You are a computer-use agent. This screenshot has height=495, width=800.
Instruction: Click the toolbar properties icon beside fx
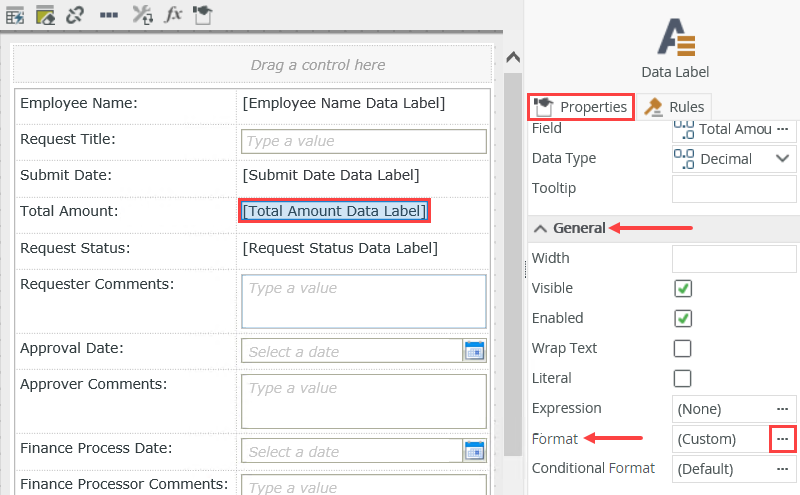[x=202, y=15]
